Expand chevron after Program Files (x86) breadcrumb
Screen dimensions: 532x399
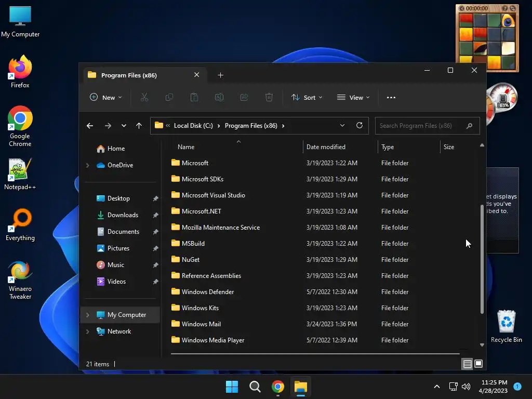[283, 126]
